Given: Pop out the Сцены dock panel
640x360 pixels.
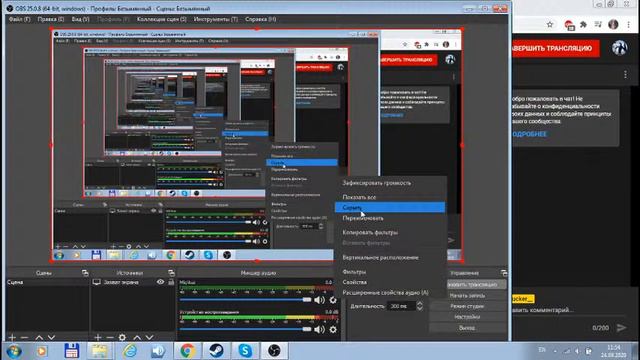Looking at the screenshot, I should point(85,273).
